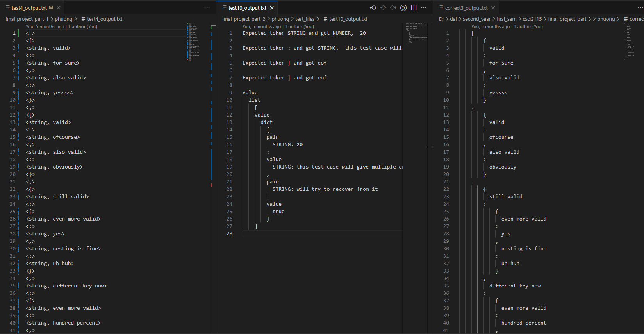Click 'Expected token STRING and got NUMBER' line
644x334 pixels.
click(304, 33)
